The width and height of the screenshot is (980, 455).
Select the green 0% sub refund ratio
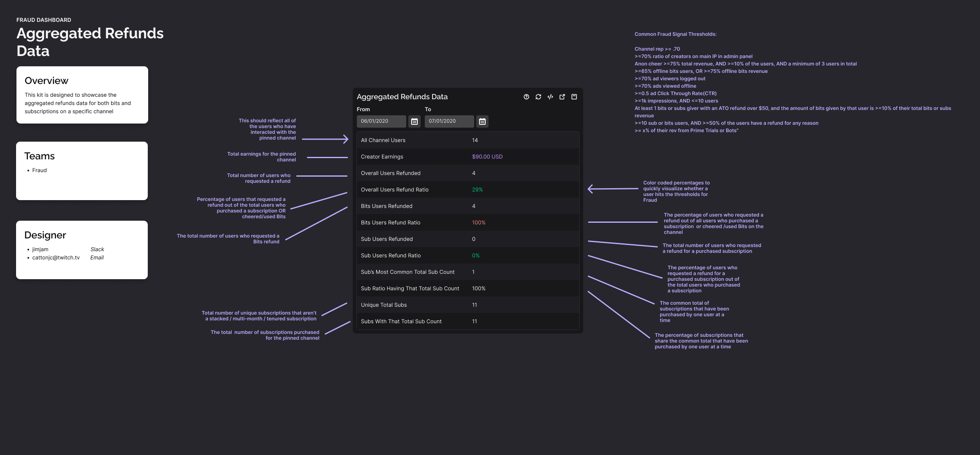click(x=476, y=255)
